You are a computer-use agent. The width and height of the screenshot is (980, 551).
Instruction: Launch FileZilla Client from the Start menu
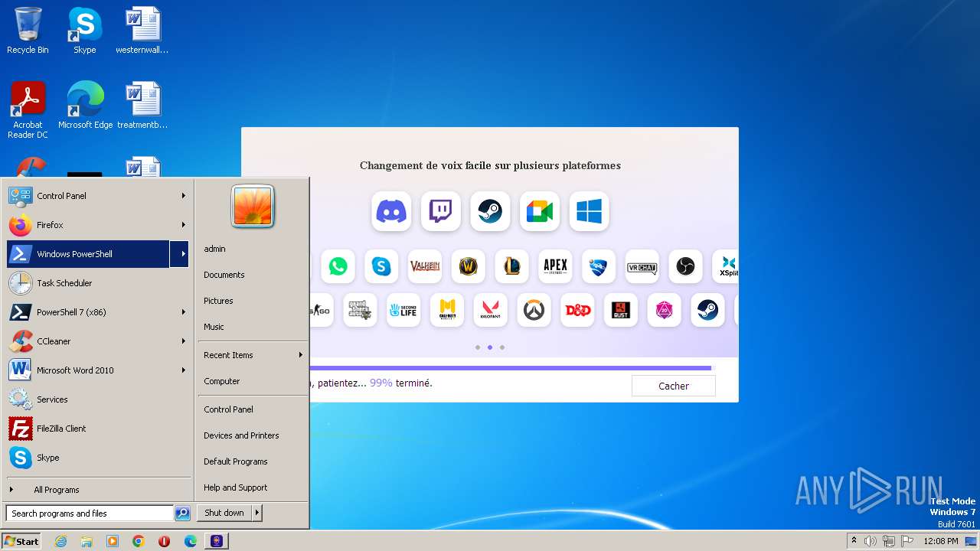tap(97, 429)
